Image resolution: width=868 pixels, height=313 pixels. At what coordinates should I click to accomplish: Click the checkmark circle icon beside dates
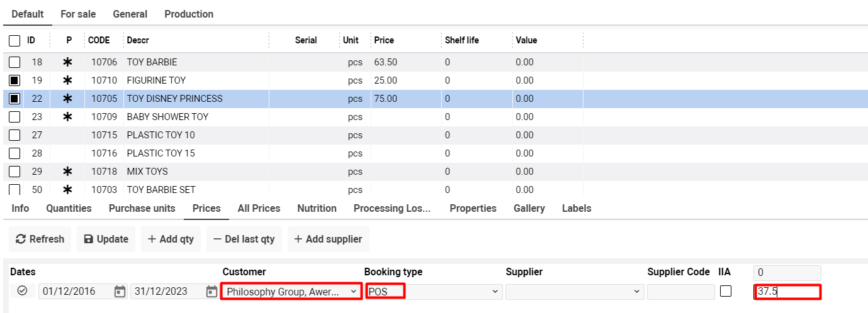[x=22, y=291]
